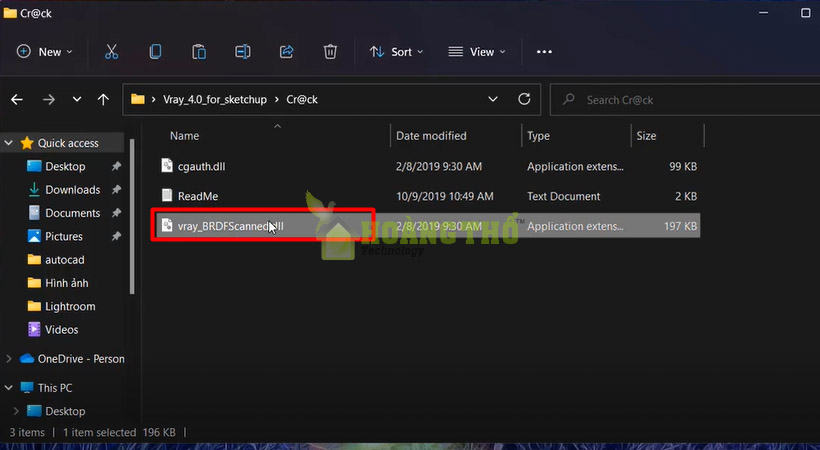Open the Sort dropdown menu
820x450 pixels.
click(396, 52)
